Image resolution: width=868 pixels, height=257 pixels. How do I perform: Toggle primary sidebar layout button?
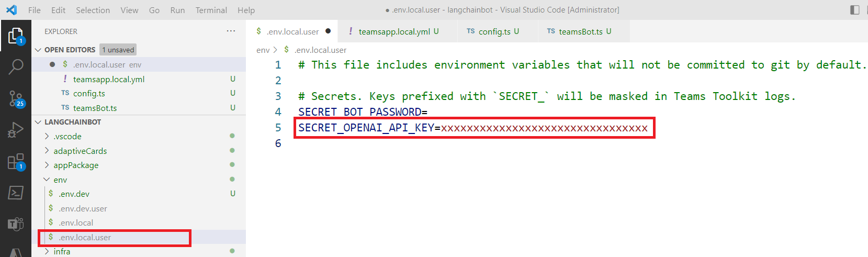tap(855, 10)
